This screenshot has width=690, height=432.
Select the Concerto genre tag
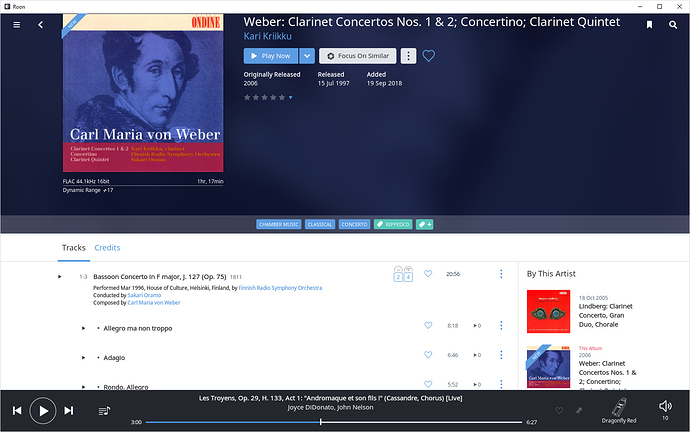tap(354, 224)
